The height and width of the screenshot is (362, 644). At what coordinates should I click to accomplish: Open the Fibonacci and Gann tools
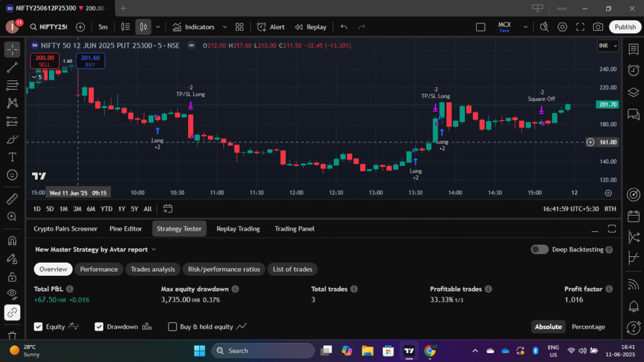(x=13, y=85)
